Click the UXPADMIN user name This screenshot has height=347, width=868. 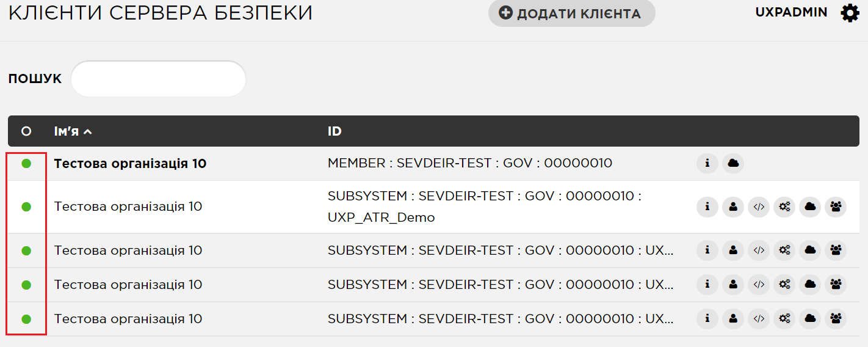point(791,12)
